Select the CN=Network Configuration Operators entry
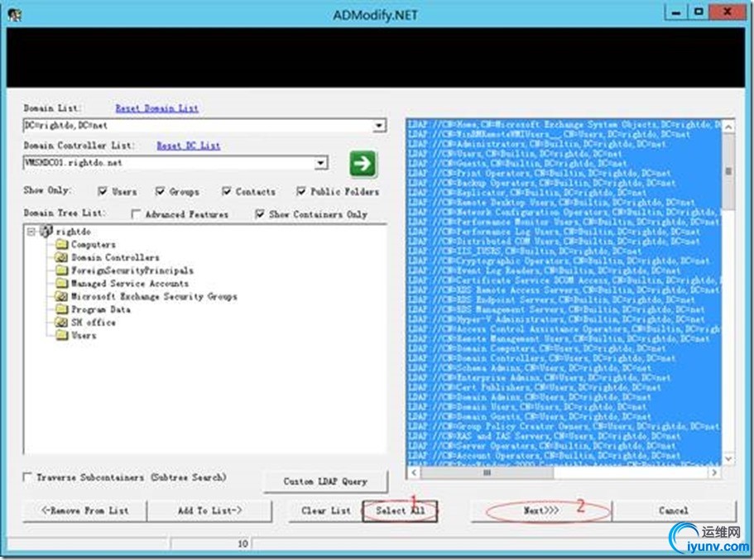This screenshot has height=560, width=754. coord(564,212)
